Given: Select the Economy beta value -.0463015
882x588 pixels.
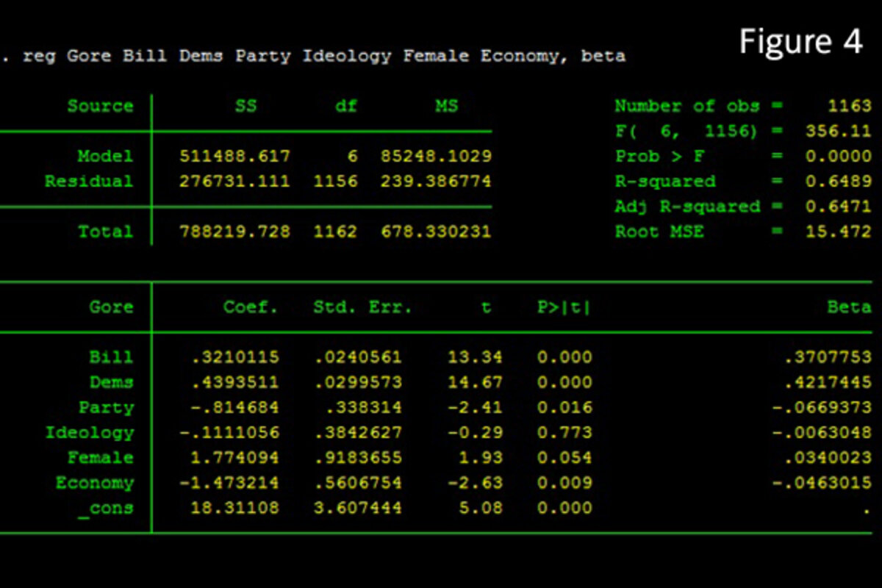Looking at the screenshot, I should click(821, 483).
